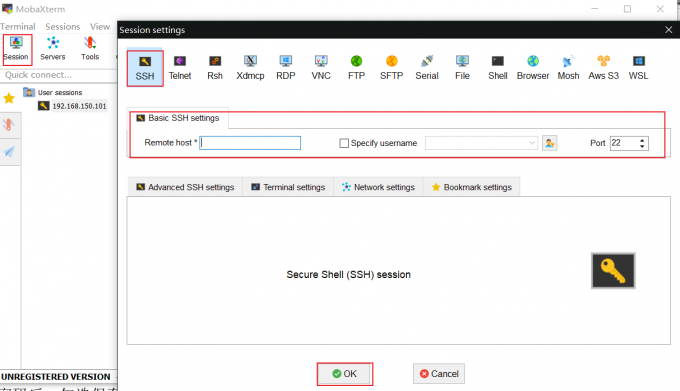Select the SSH session type
Viewport: 680px width, 391px height.
click(145, 68)
